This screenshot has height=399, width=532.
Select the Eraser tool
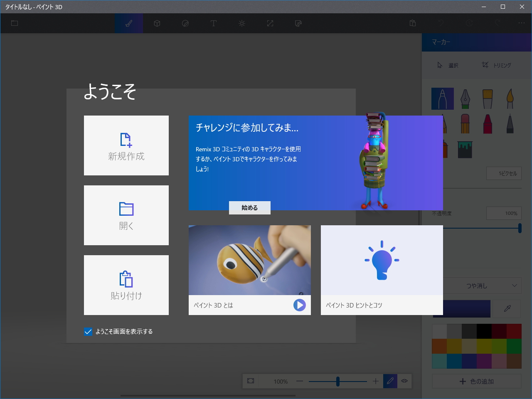coord(465,123)
